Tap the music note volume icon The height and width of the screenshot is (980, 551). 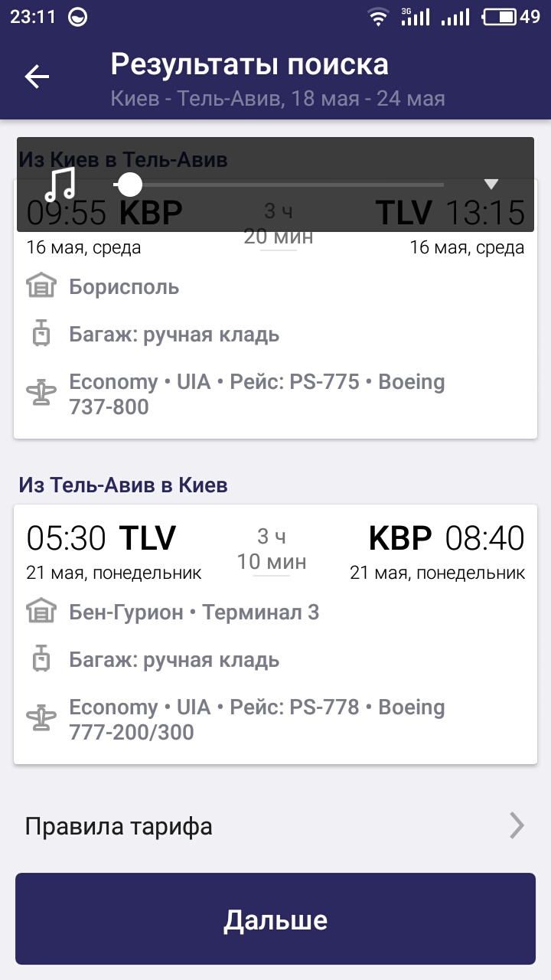click(x=60, y=185)
